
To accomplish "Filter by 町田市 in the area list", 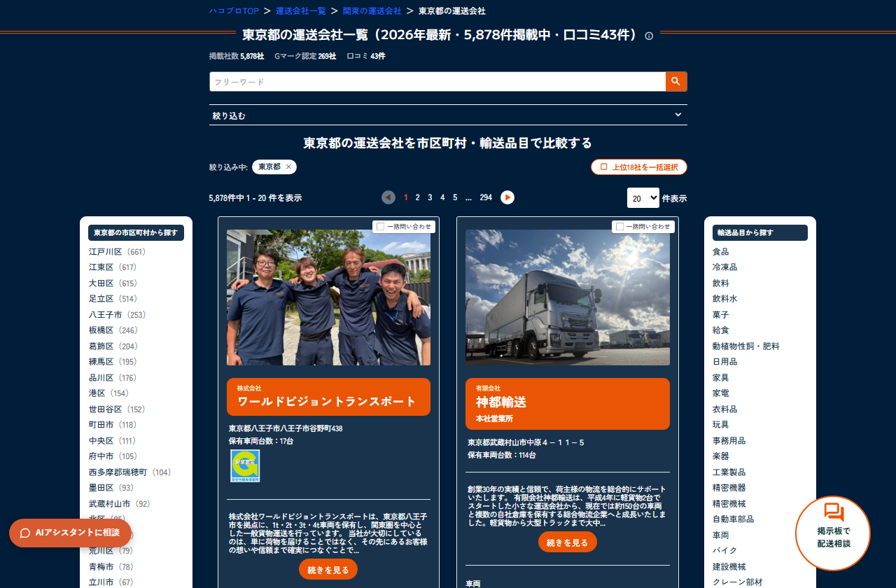I will pos(113,425).
